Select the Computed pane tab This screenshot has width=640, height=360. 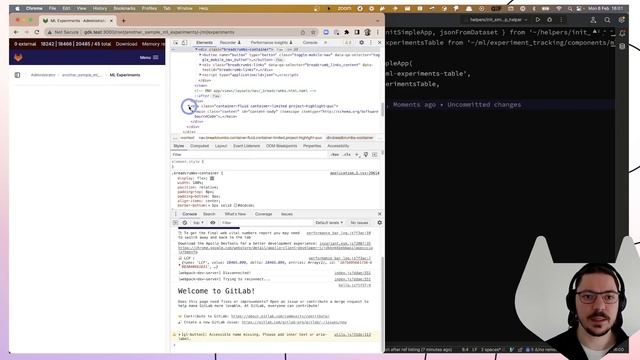tap(199, 146)
